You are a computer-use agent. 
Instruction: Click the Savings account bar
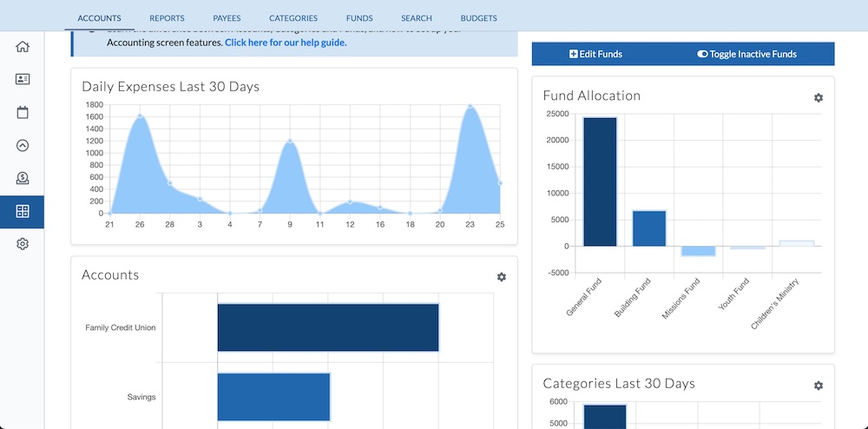273,397
